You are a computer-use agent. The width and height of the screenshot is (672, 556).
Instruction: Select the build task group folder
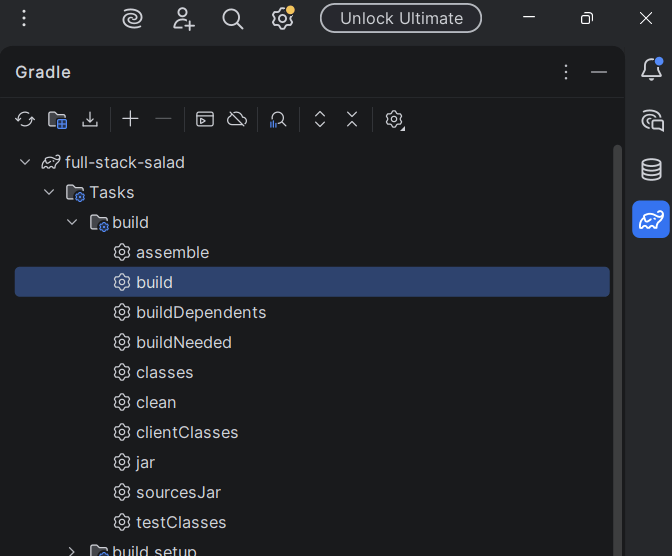pos(130,222)
